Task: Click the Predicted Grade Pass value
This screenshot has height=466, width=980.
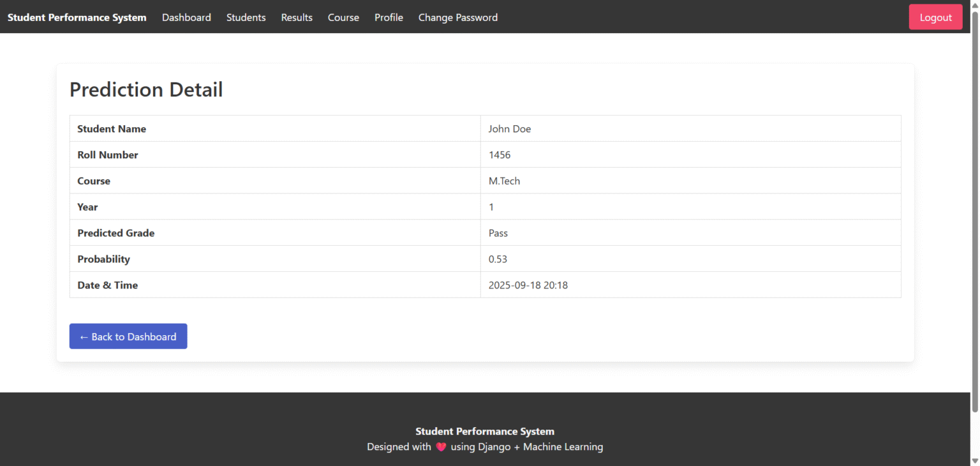Action: (498, 232)
